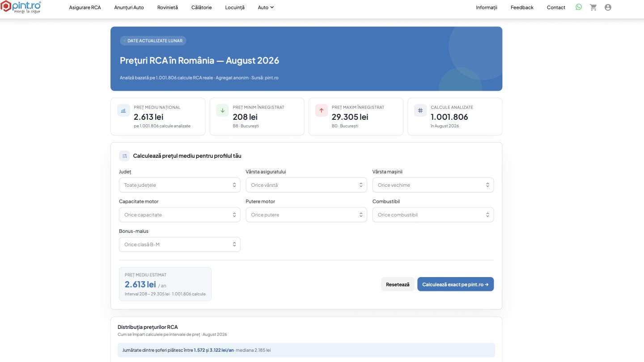Go to pint.ro home via logo

point(21,7)
